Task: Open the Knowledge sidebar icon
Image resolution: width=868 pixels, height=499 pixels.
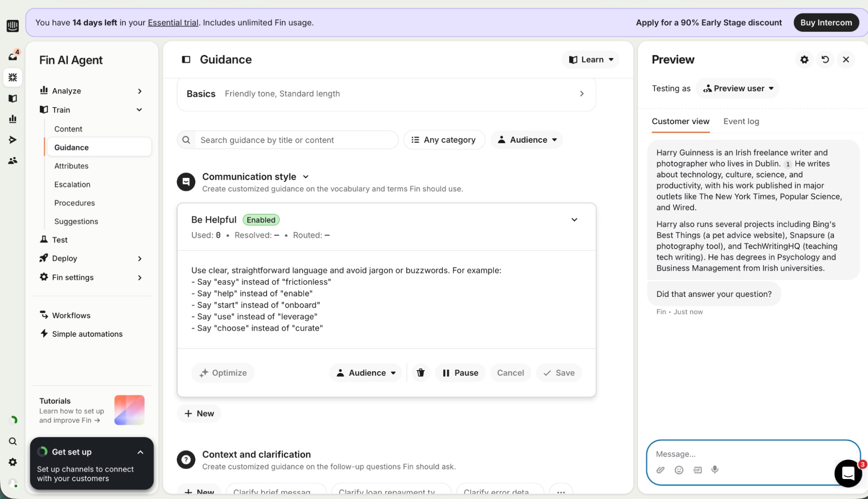Action: coord(13,98)
